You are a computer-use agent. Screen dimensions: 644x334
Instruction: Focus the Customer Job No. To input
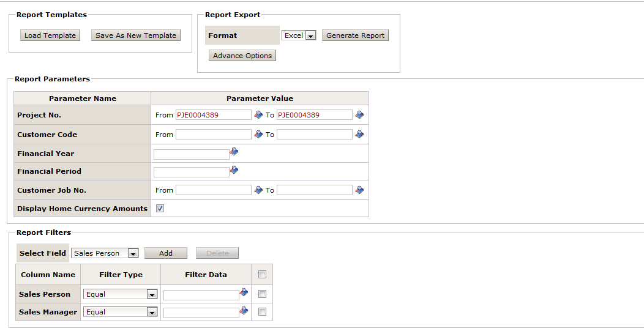coord(315,190)
